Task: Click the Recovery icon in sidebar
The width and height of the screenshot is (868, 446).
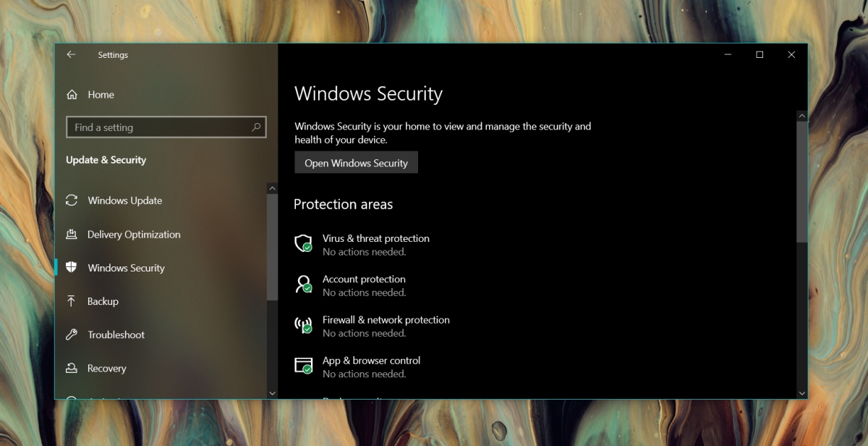Action: (72, 368)
